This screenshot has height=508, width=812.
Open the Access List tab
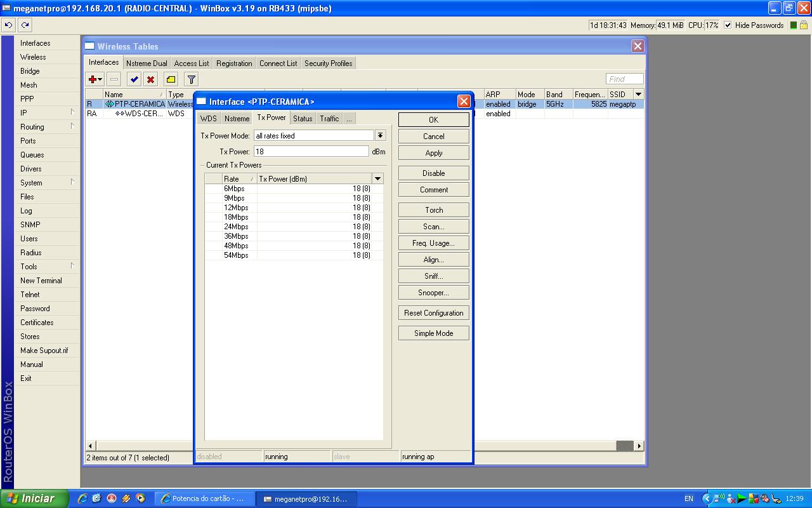tap(192, 63)
